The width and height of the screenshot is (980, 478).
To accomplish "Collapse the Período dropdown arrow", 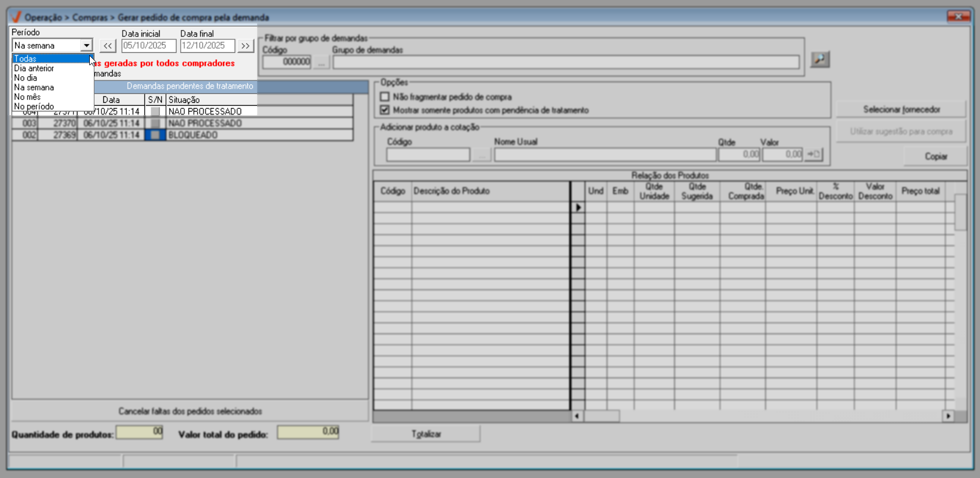I will 86,46.
